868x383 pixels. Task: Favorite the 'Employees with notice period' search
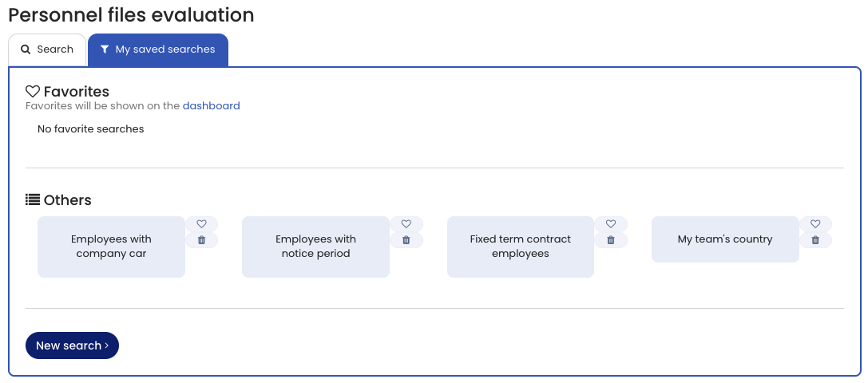tap(406, 224)
